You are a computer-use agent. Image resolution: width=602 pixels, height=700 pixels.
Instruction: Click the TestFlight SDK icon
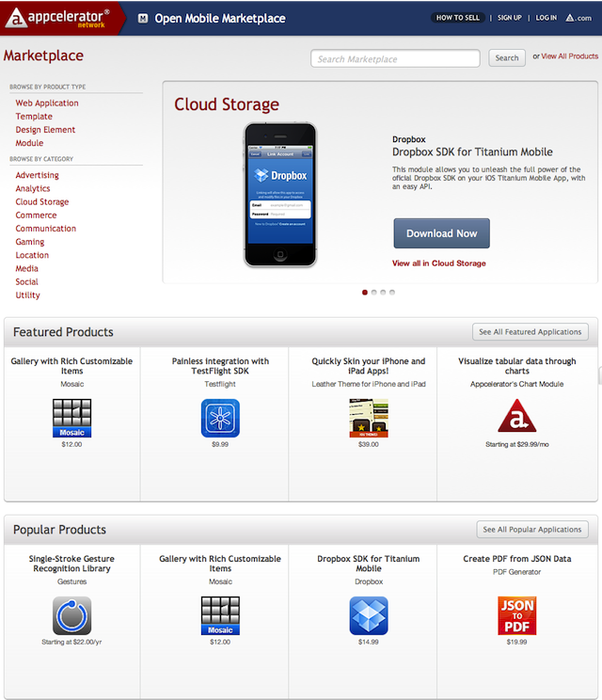click(220, 418)
